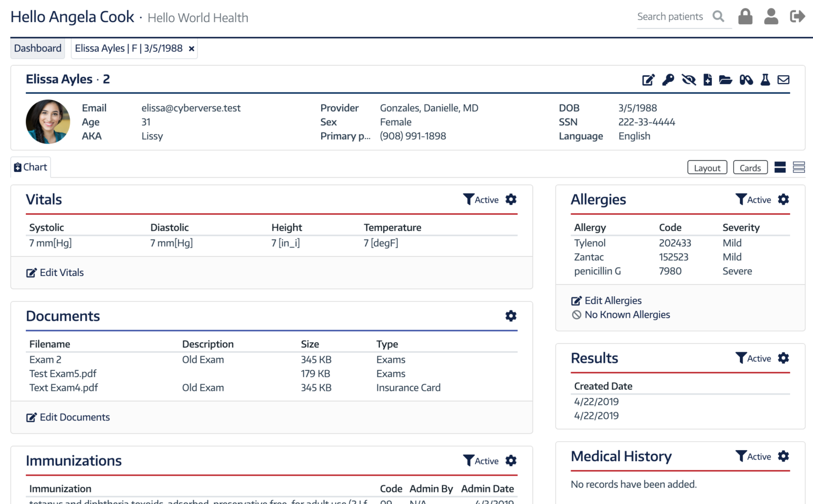
Task: Open the Layout dropdown
Action: click(x=707, y=168)
